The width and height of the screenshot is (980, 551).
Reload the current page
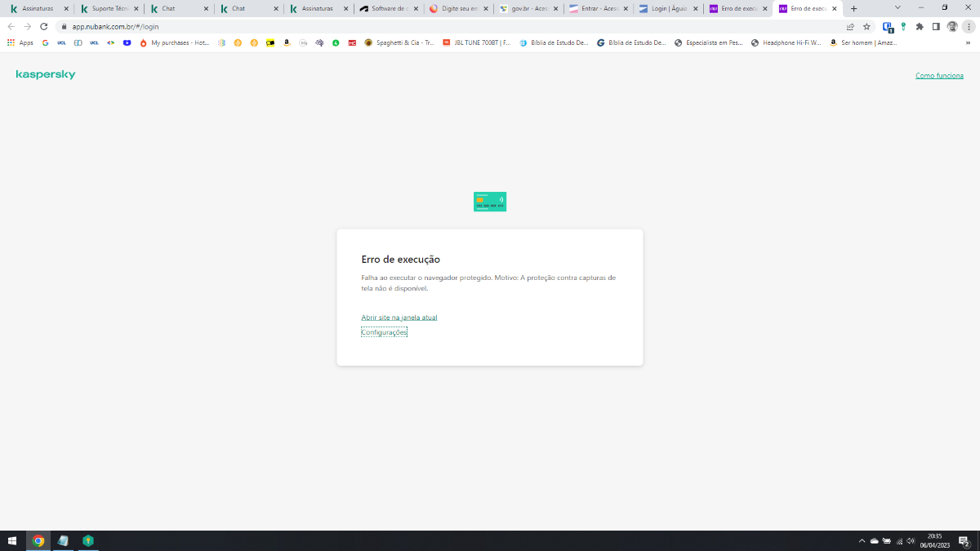[x=44, y=26]
